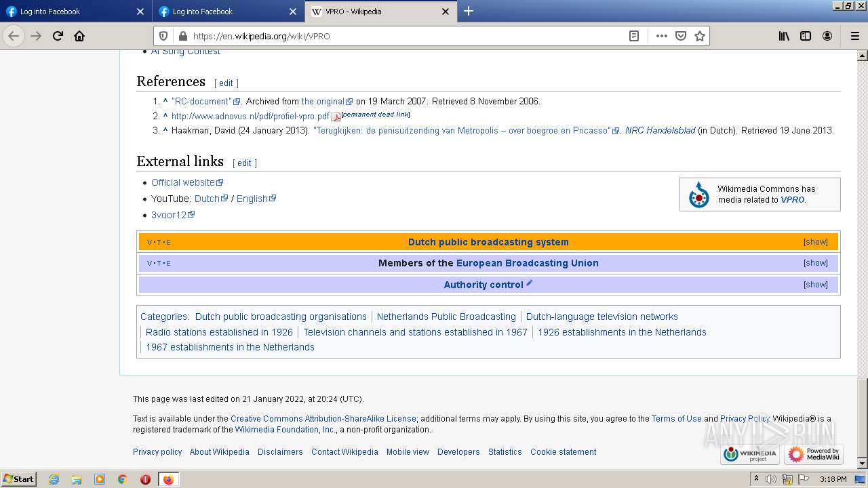Expand the Authority control box
868x488 pixels.
815,285
